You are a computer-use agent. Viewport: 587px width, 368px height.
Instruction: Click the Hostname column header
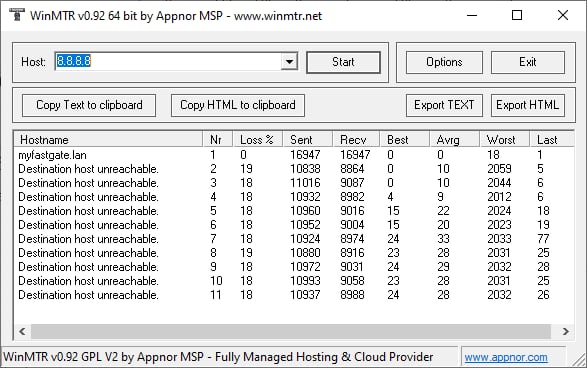108,140
